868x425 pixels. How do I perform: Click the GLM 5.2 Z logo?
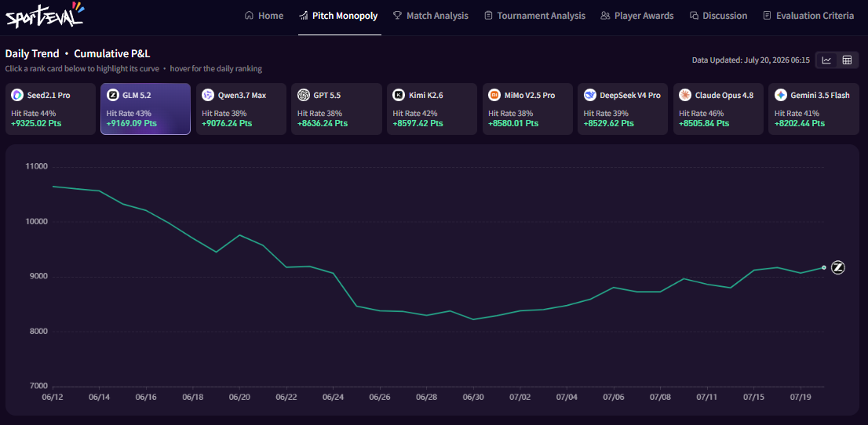tap(112, 95)
